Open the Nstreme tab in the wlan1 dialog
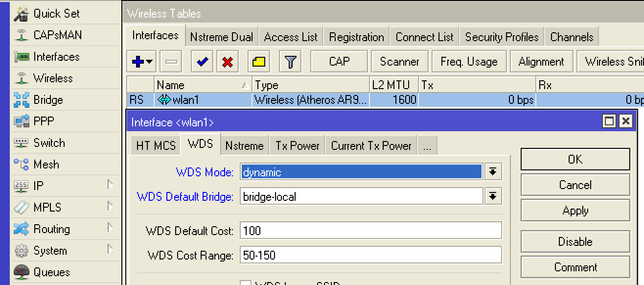644x285 pixels. click(x=244, y=146)
